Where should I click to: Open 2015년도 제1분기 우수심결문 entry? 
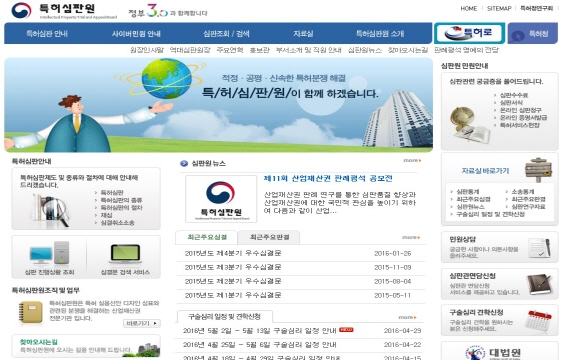tap(233, 295)
